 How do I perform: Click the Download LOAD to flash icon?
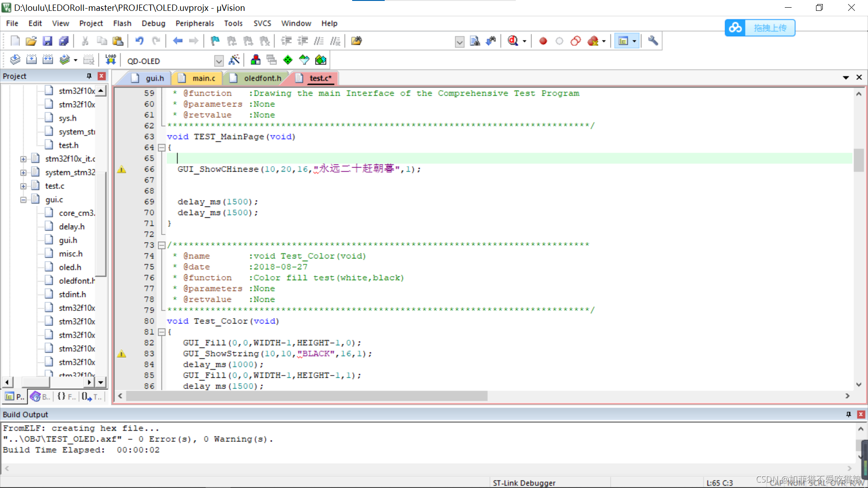point(110,60)
